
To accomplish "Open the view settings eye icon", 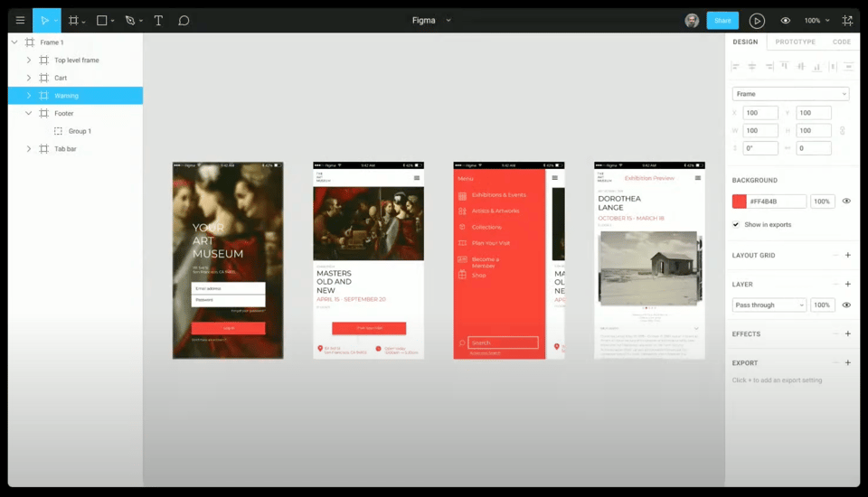I will point(785,21).
